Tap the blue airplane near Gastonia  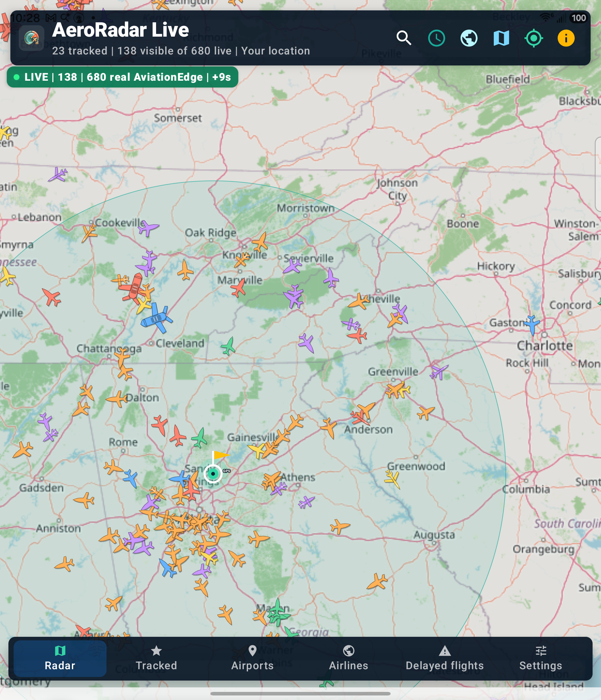(x=531, y=325)
